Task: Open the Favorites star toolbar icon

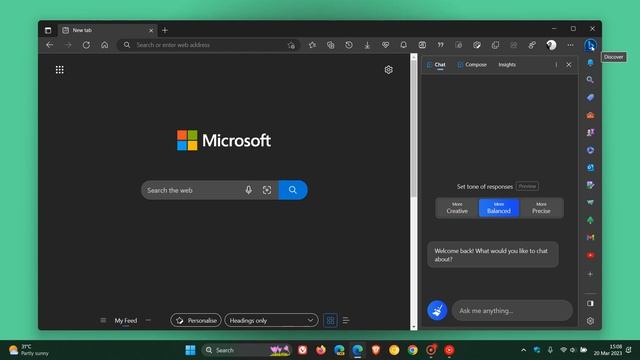Action: (312, 45)
